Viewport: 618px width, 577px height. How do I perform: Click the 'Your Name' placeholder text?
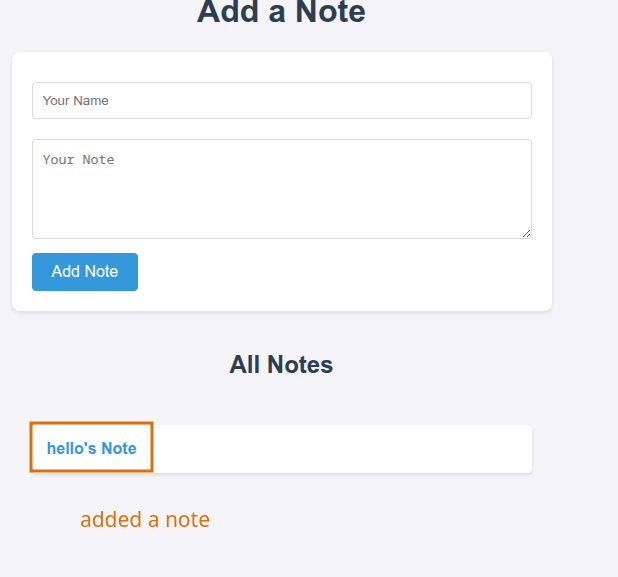click(76, 101)
